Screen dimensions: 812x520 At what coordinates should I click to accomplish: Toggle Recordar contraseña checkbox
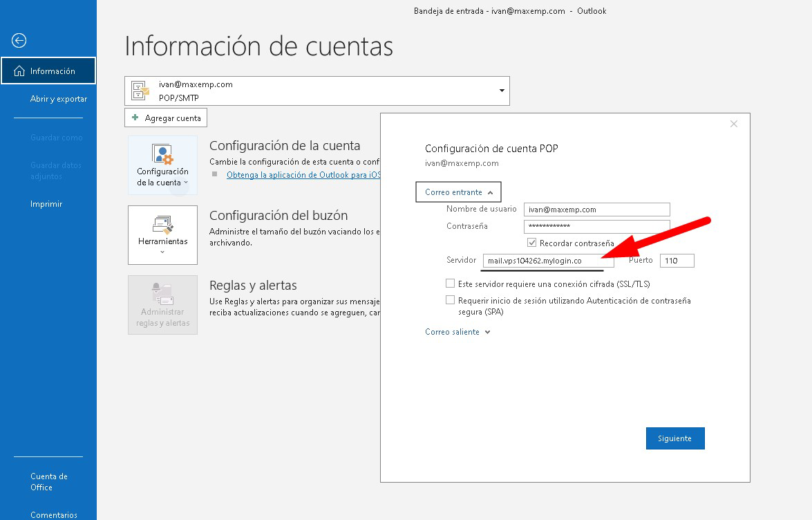coord(531,243)
